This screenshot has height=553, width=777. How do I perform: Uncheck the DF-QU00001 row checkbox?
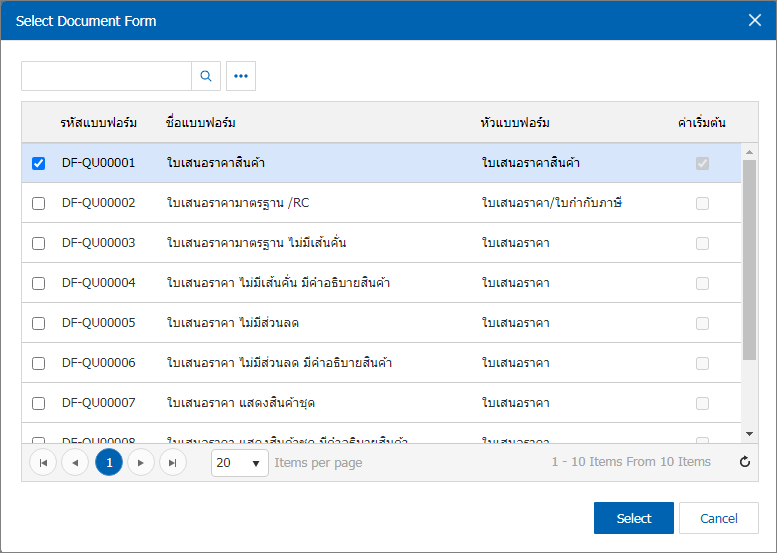pos(38,163)
